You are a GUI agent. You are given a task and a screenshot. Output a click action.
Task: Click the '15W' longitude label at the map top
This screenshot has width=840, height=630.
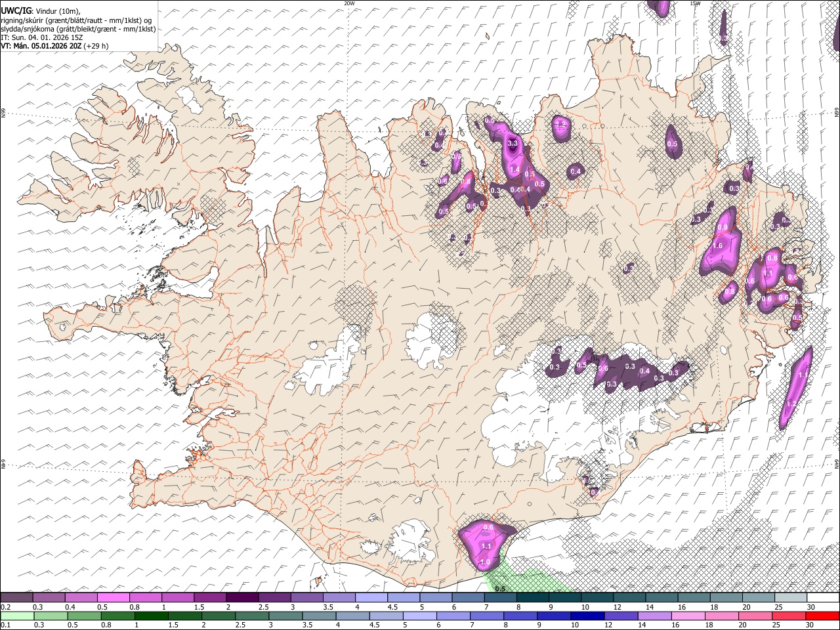click(695, 3)
